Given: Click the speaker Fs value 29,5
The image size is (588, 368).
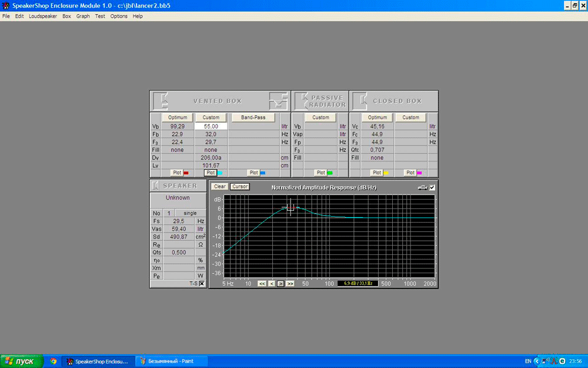Looking at the screenshot, I should [179, 221].
